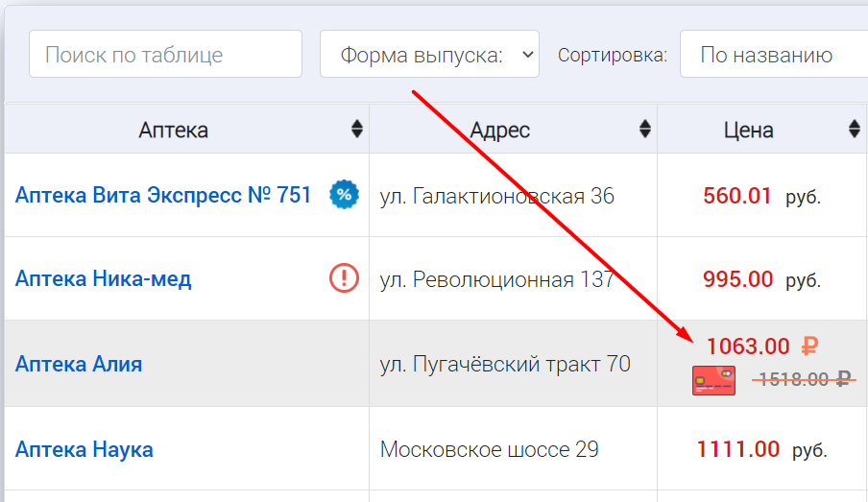
Task: Click address ул. Галактионовская 36
Action: click(x=496, y=197)
